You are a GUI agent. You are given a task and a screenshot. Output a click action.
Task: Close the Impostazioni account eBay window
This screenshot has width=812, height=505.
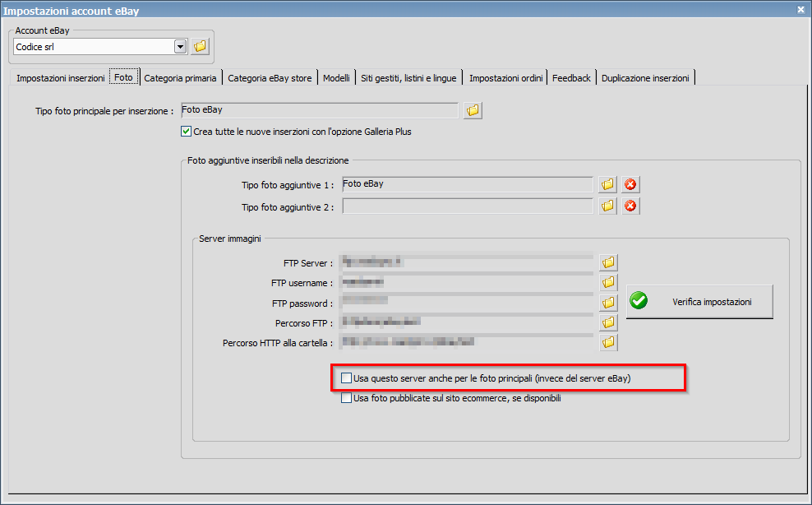800,9
